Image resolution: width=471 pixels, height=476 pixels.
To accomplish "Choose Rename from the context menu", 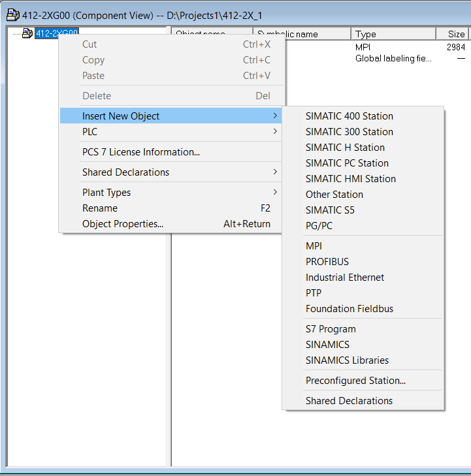I will [x=171, y=208].
